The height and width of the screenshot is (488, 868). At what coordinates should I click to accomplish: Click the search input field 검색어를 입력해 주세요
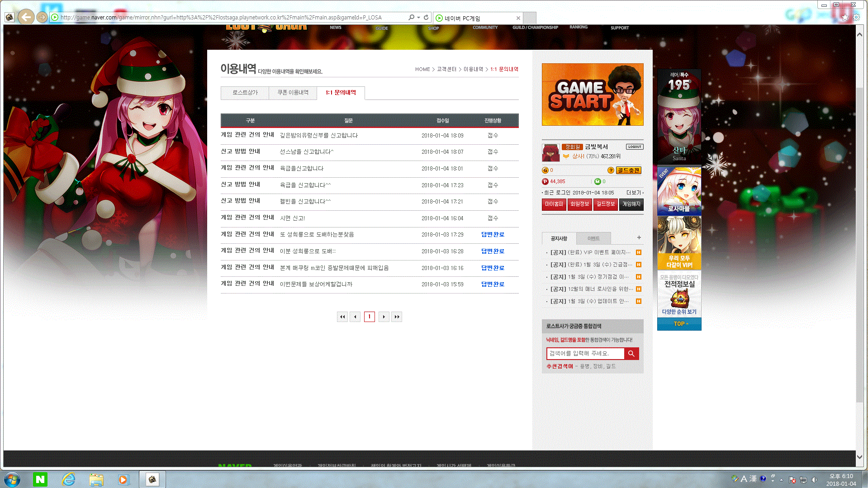pyautogui.click(x=585, y=354)
